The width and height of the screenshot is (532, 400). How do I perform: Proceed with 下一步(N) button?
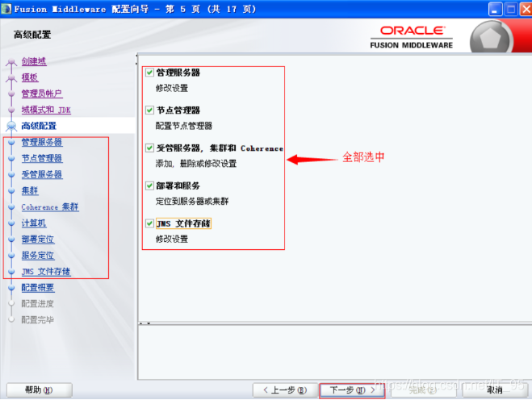tap(352, 390)
